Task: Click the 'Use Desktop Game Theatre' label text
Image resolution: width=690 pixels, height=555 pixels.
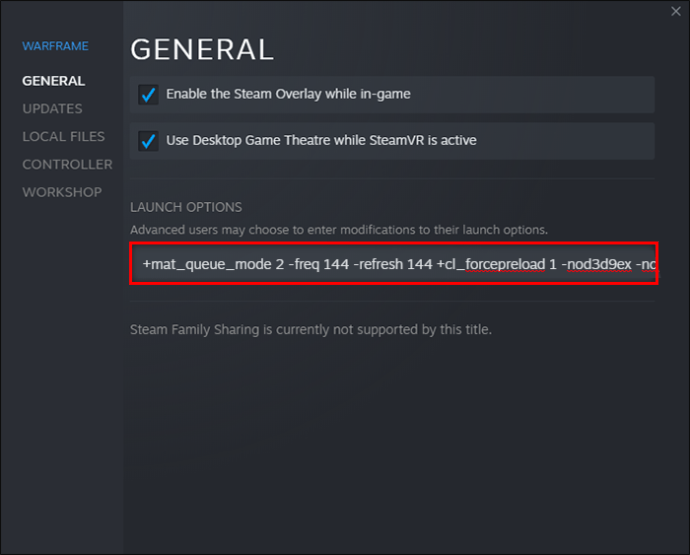Action: (x=321, y=141)
